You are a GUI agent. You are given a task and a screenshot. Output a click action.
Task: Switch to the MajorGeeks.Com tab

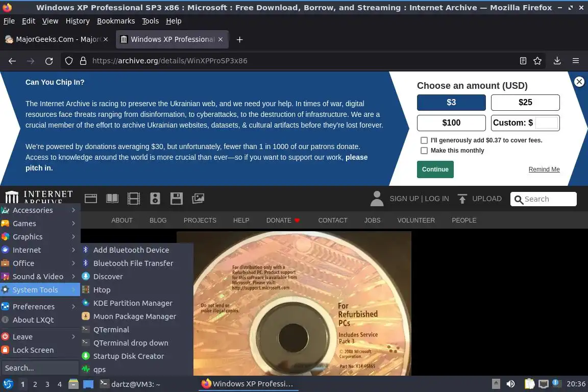tap(57, 39)
